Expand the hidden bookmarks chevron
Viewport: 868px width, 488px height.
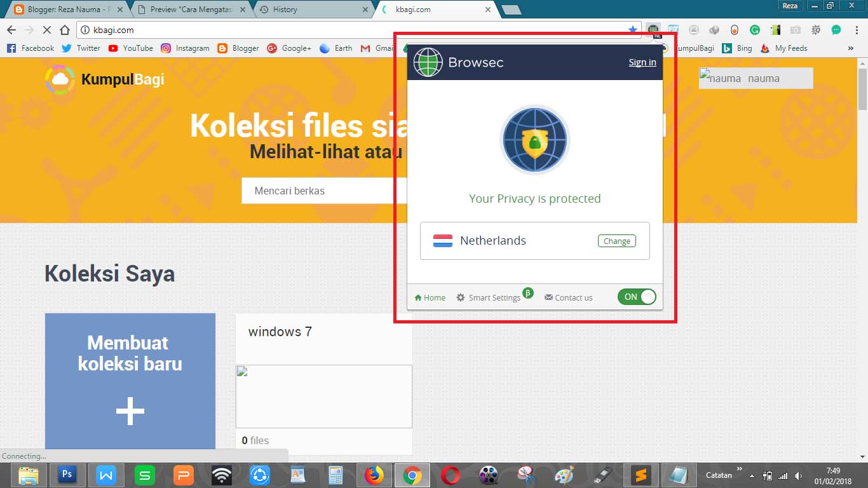[851, 48]
